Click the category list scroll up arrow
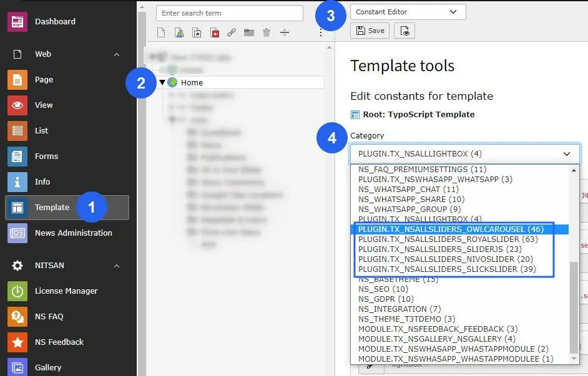This screenshot has height=376, width=588. click(574, 170)
